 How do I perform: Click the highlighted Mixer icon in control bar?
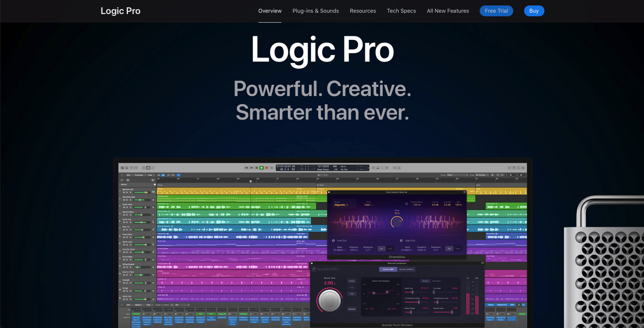tap(148, 168)
